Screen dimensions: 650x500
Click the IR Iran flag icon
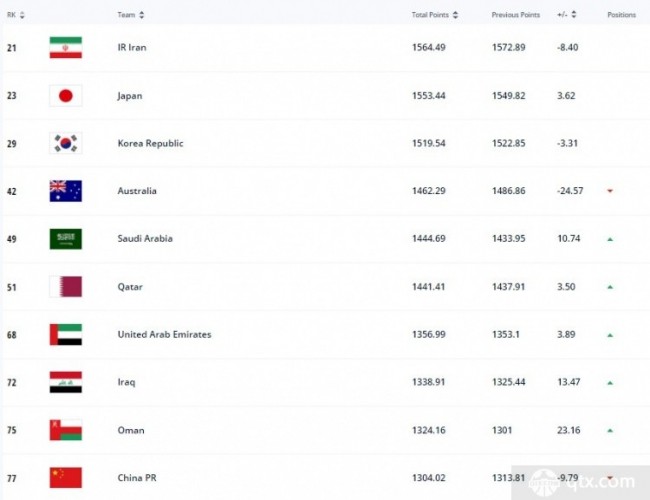[x=66, y=48]
